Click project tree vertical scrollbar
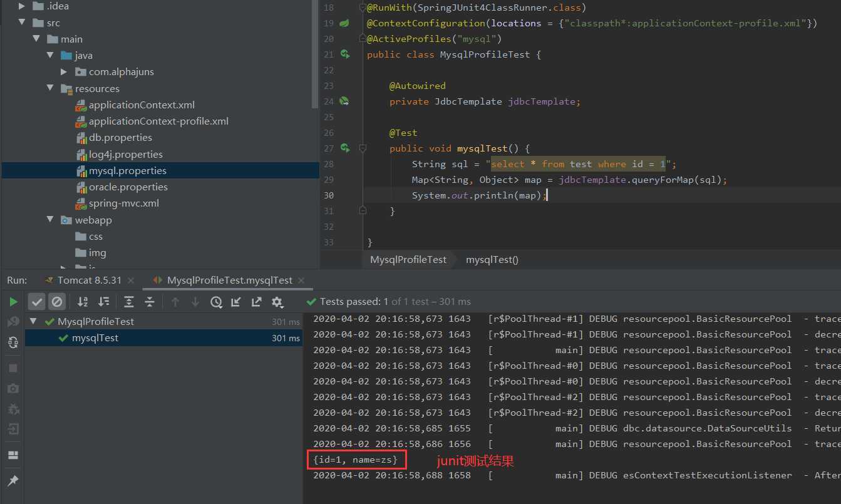The width and height of the screenshot is (841, 504). coord(316,53)
